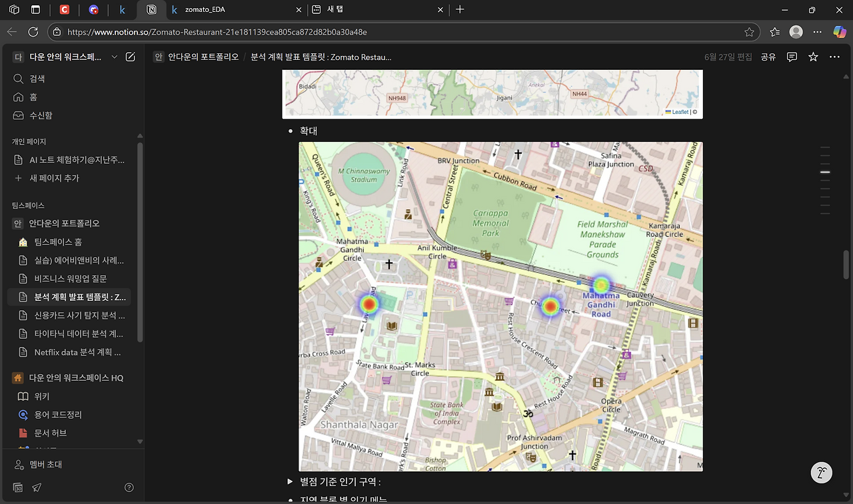Click the zoomed heatmap map image
The image size is (853, 504).
[500, 306]
